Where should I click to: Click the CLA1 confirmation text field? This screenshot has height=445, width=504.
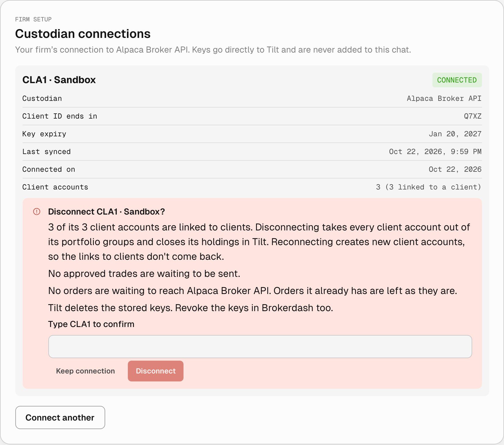(260, 347)
